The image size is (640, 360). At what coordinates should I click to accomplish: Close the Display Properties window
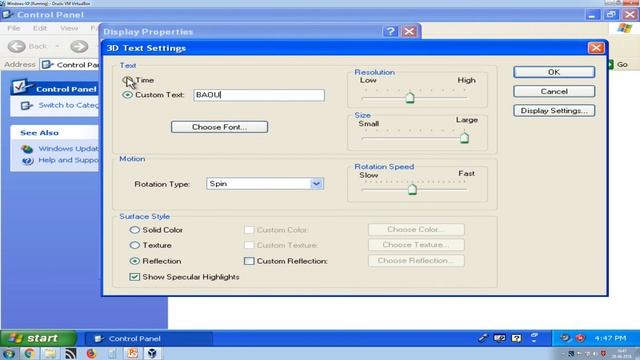(409, 31)
